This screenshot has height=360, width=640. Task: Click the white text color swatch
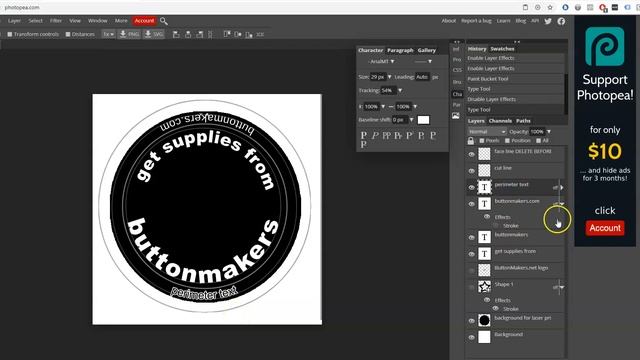pyautogui.click(x=423, y=120)
